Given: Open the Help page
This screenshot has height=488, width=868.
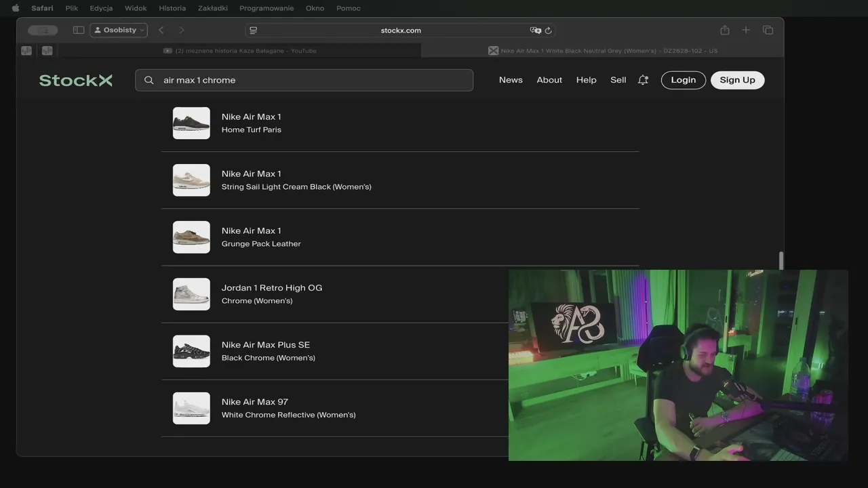Looking at the screenshot, I should (587, 80).
